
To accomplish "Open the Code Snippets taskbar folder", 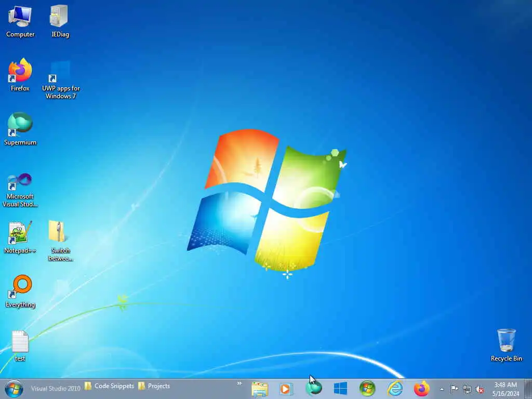I will (x=109, y=386).
